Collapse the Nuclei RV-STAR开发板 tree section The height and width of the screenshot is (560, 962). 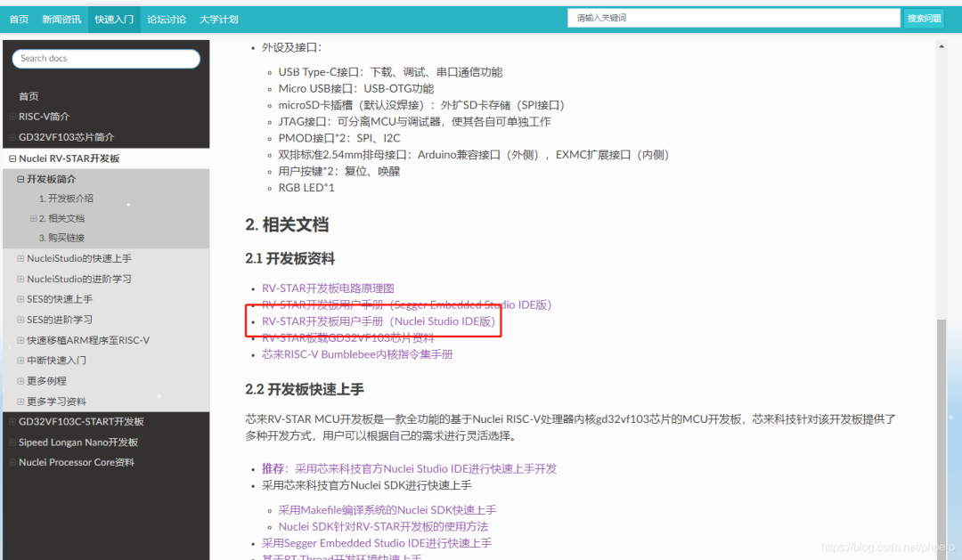point(12,158)
